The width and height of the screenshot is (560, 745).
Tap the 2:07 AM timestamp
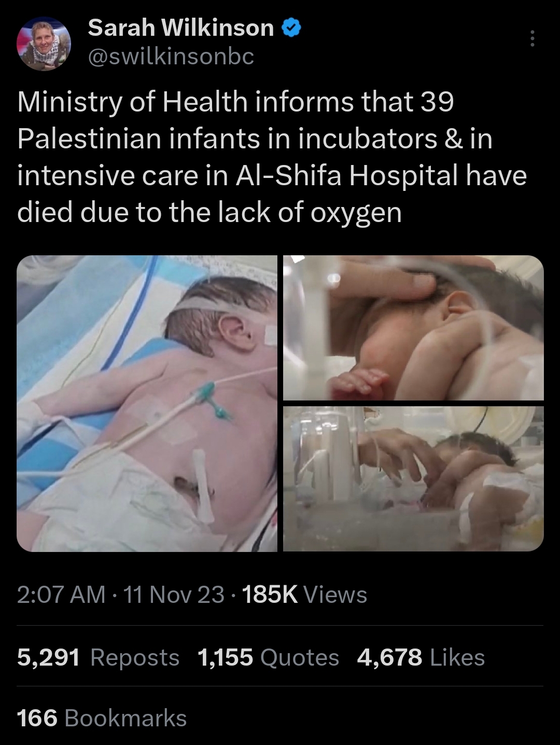[x=61, y=595]
